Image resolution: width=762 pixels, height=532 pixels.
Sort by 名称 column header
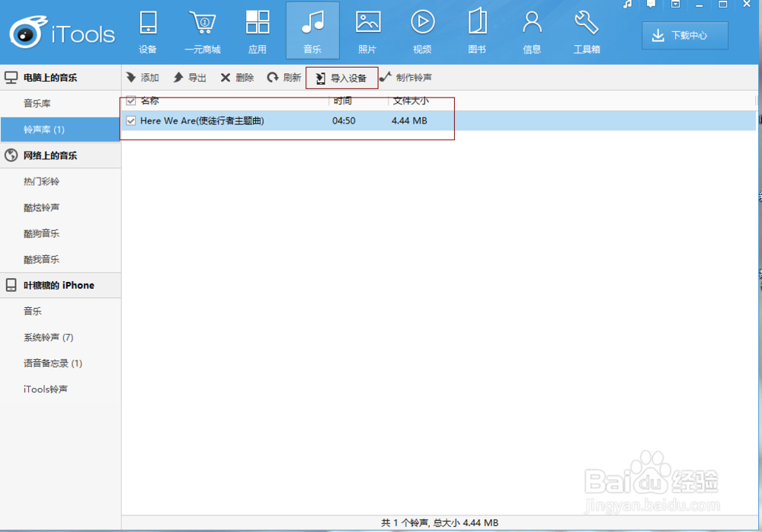pyautogui.click(x=149, y=101)
